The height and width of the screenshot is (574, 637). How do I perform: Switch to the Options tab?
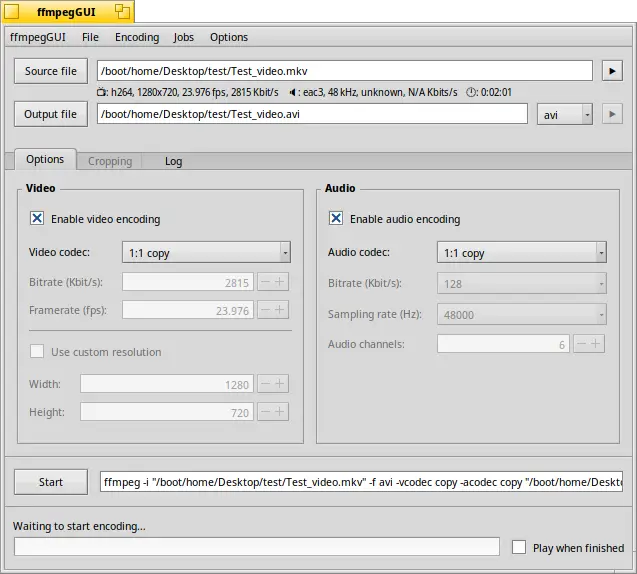pyautogui.click(x=45, y=160)
